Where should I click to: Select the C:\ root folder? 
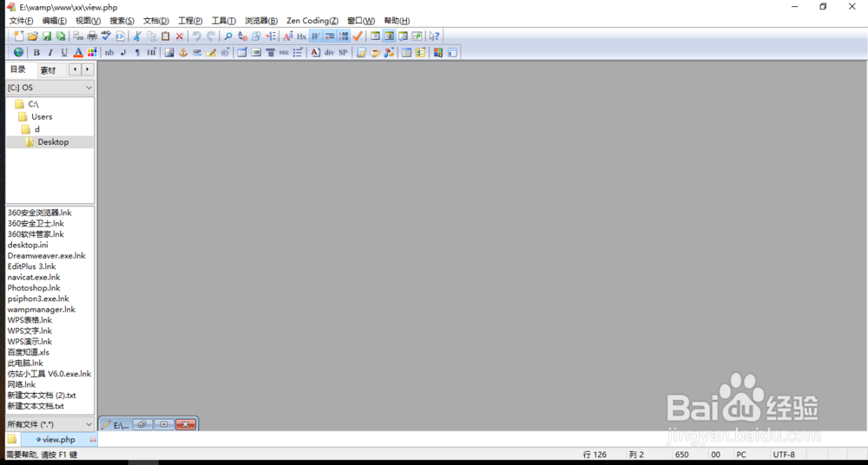coord(33,104)
